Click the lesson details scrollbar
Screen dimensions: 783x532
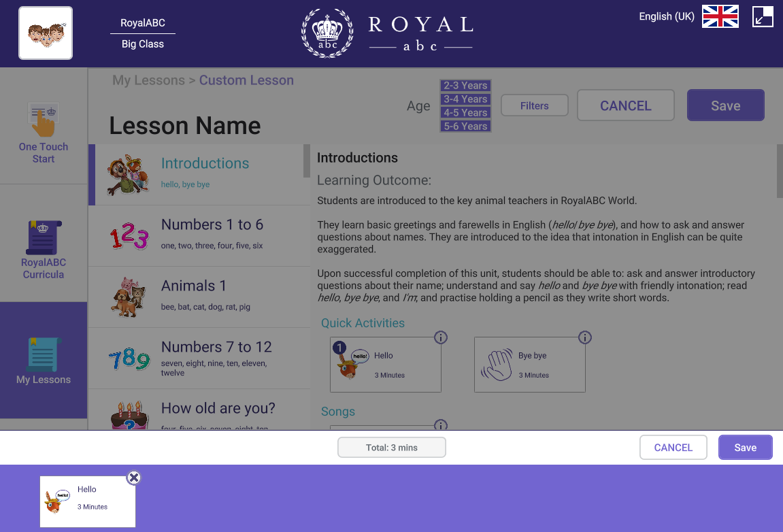(780, 171)
